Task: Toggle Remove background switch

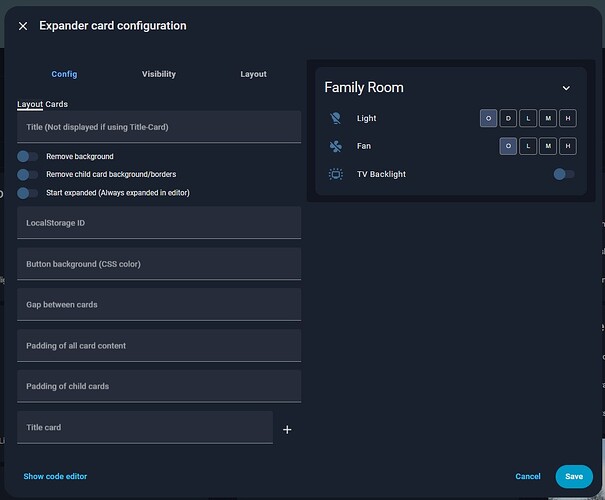Action: coord(27,156)
